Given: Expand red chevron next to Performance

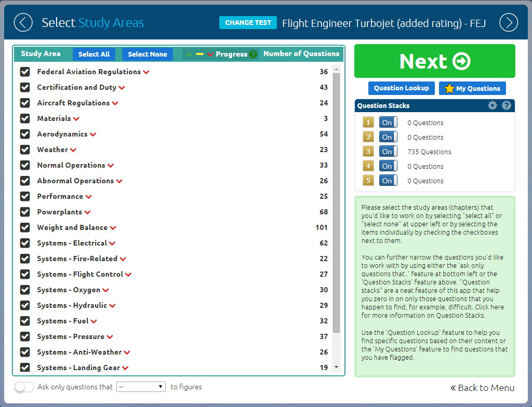Looking at the screenshot, I should (x=88, y=197).
